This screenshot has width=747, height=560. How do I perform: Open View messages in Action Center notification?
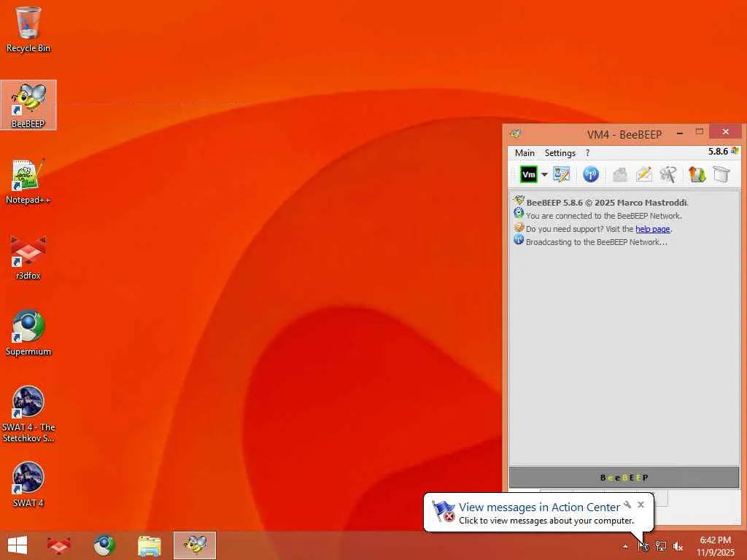[539, 507]
